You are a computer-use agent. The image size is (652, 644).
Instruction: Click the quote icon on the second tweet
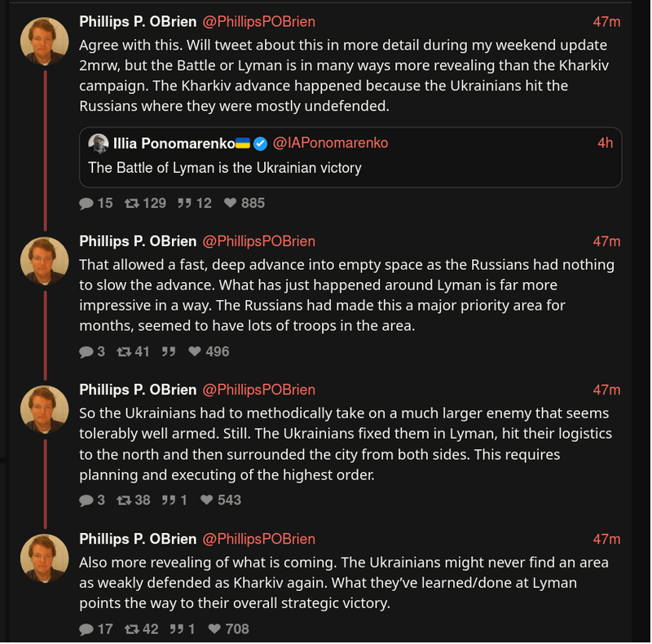click(x=169, y=351)
